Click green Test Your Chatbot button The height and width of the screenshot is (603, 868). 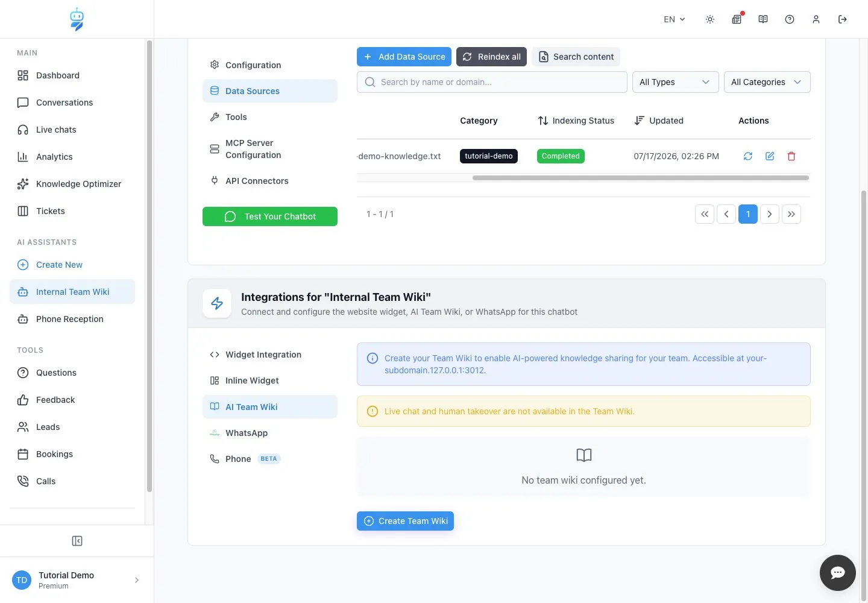click(x=270, y=216)
